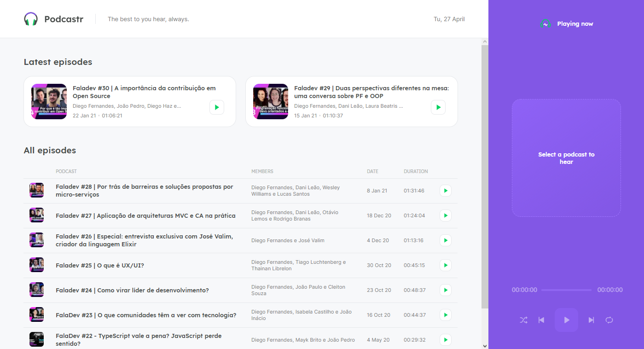Click the '01:24:04' duration cell

point(414,215)
